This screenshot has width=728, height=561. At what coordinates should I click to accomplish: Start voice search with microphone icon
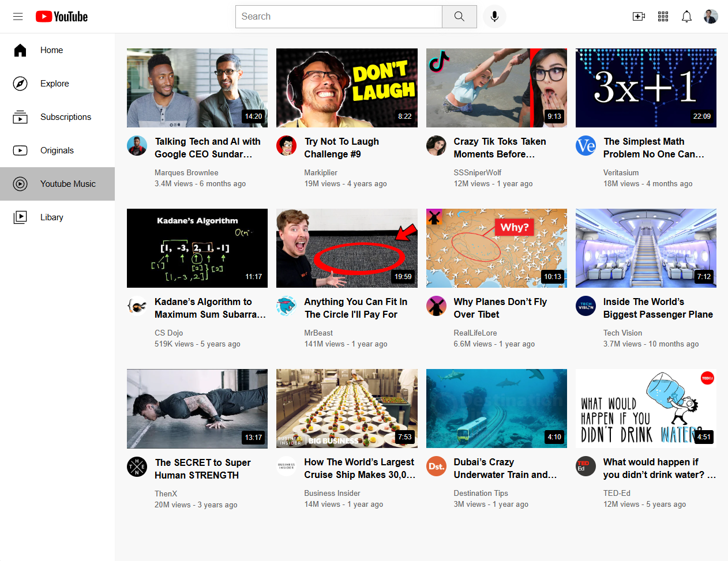(494, 17)
